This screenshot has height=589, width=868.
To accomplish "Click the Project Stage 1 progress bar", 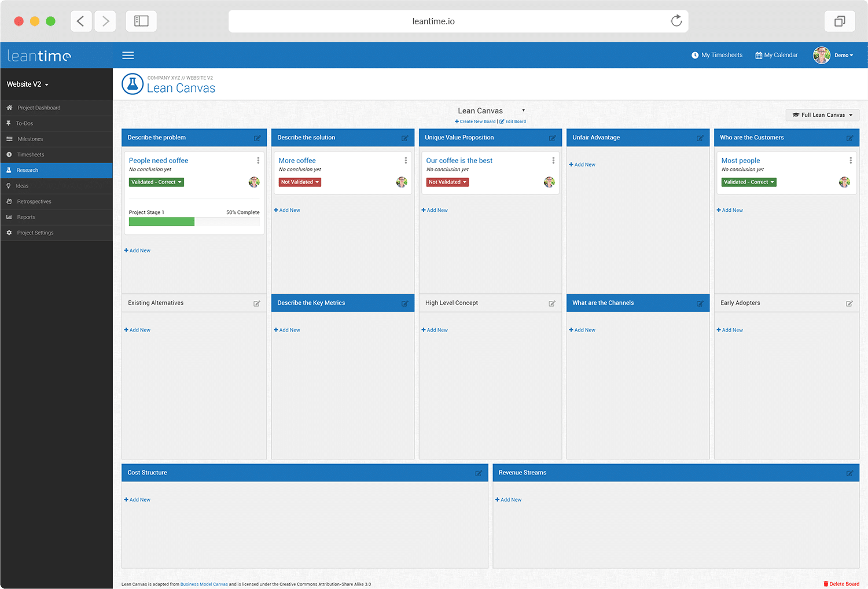I will [194, 222].
